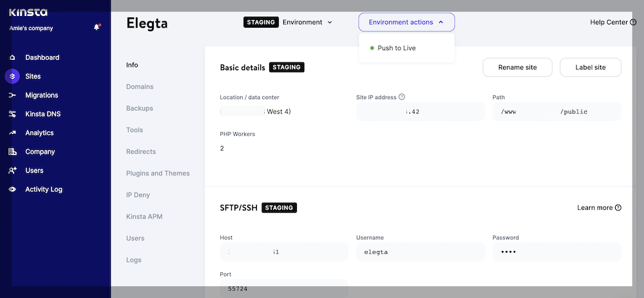Open the Kinsta APM tab
644x298 pixels.
[144, 217]
